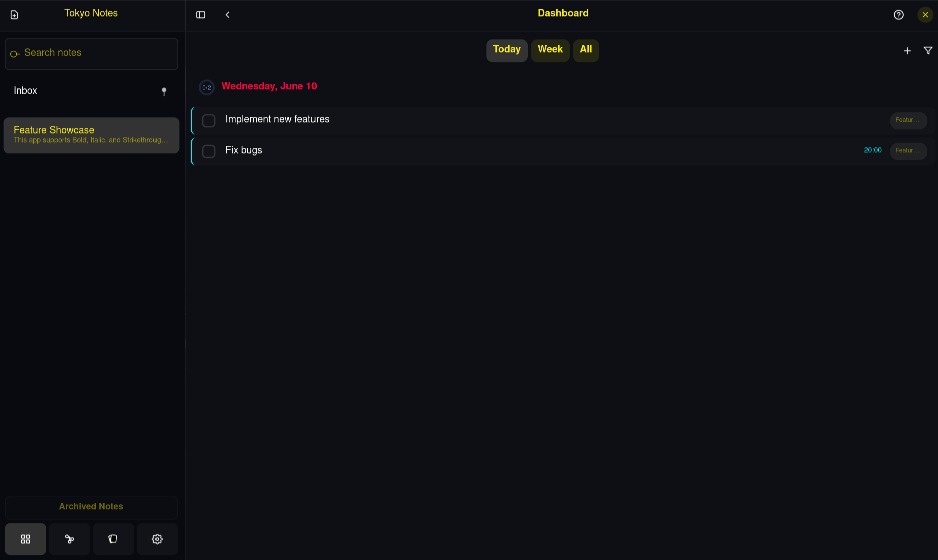This screenshot has height=560, width=938.
Task: Click the Implement new features task text
Action: click(x=277, y=119)
